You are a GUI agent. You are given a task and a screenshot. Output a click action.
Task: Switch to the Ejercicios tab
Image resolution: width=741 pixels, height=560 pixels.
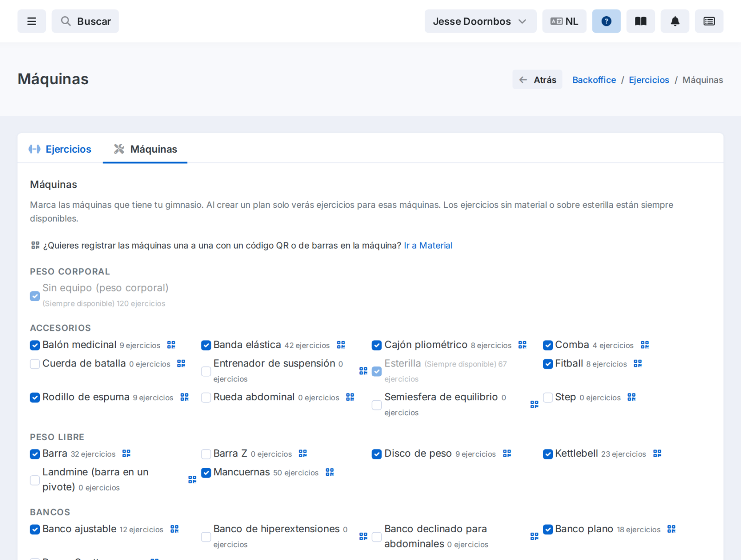tap(60, 149)
